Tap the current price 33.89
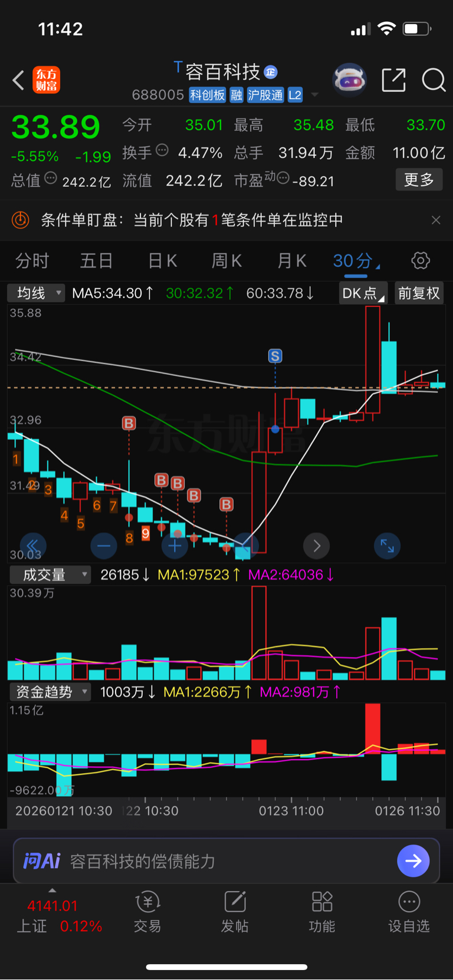453x980 pixels. pos(55,127)
